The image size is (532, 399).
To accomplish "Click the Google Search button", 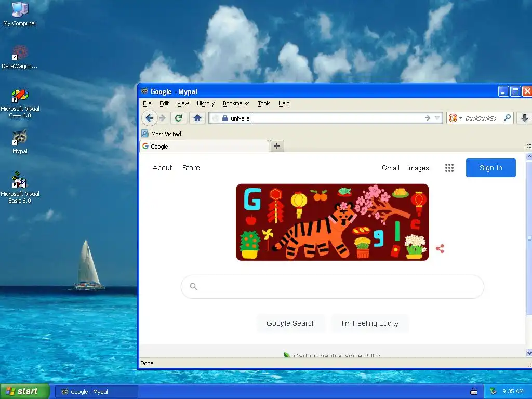I will [291, 323].
